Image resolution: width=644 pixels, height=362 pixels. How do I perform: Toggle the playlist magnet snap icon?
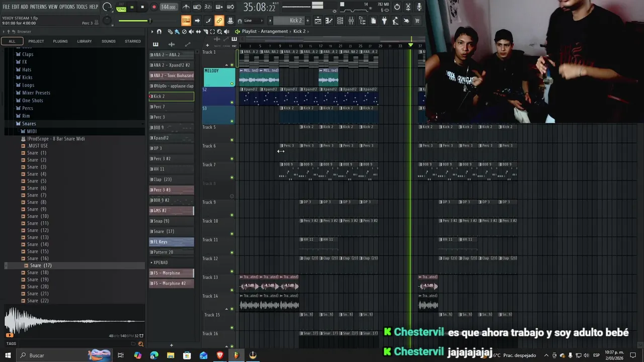pos(159,31)
